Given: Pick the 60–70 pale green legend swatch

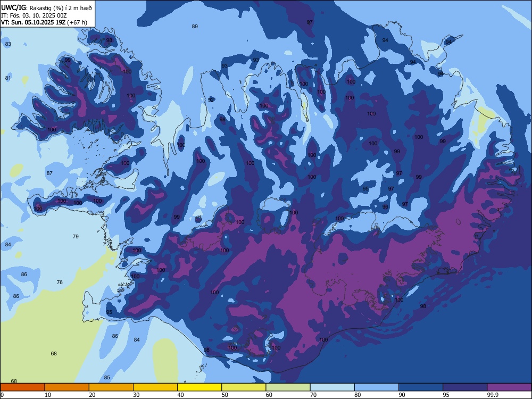Looking at the screenshot, I should click(288, 387).
